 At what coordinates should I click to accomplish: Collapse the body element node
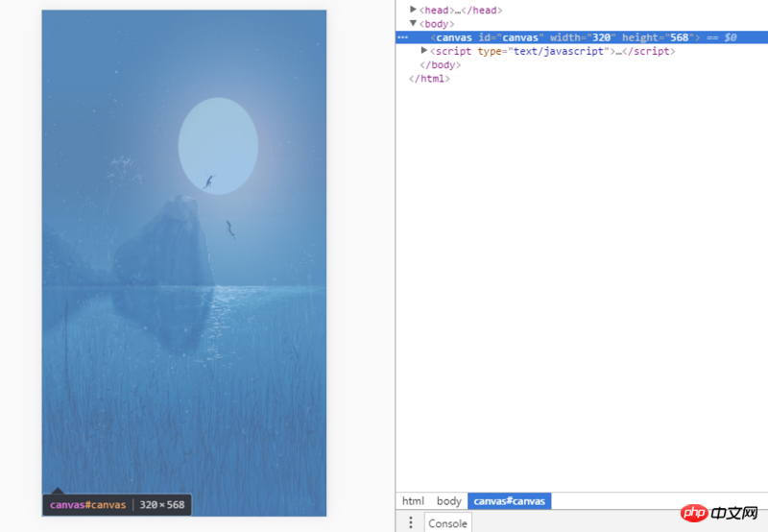413,23
